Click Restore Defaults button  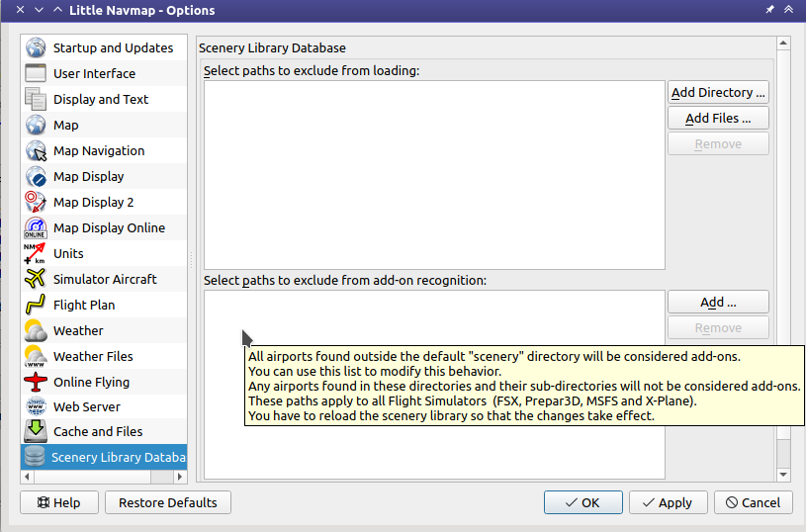tap(167, 502)
